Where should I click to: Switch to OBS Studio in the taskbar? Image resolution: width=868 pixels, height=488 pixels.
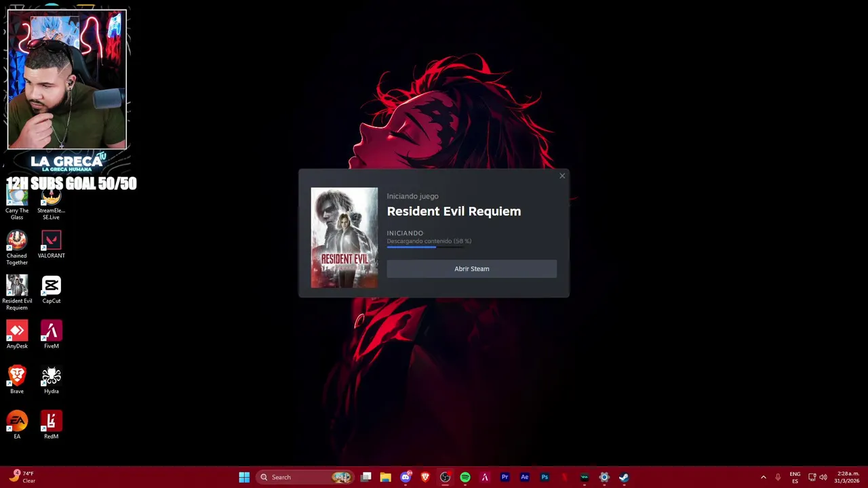445,477
